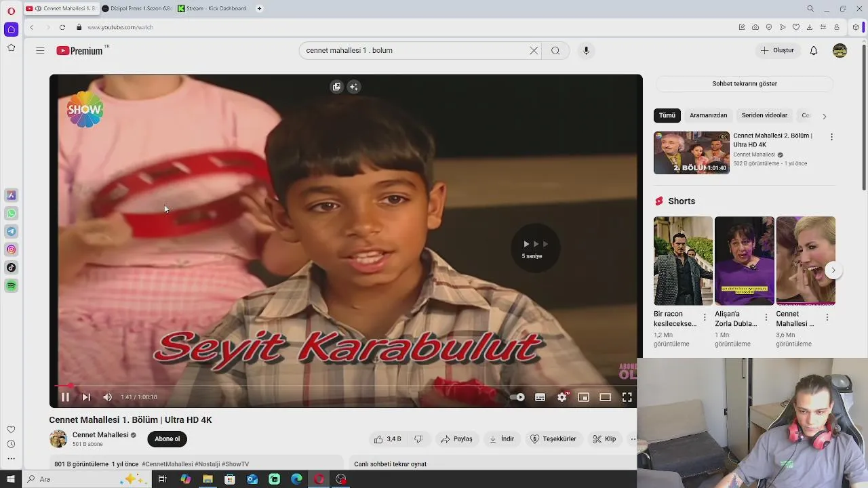868x488 pixels.
Task: Like the video with 3,4 B
Action: [387, 439]
